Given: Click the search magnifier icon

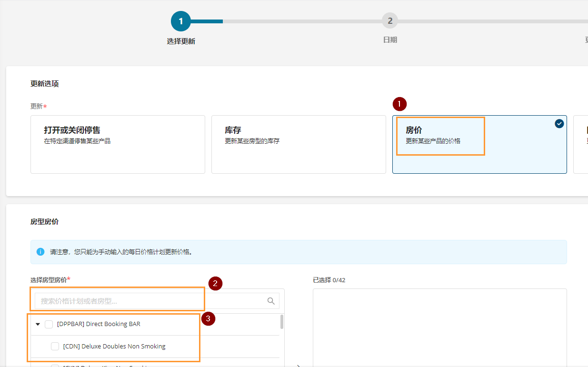Looking at the screenshot, I should pos(271,301).
